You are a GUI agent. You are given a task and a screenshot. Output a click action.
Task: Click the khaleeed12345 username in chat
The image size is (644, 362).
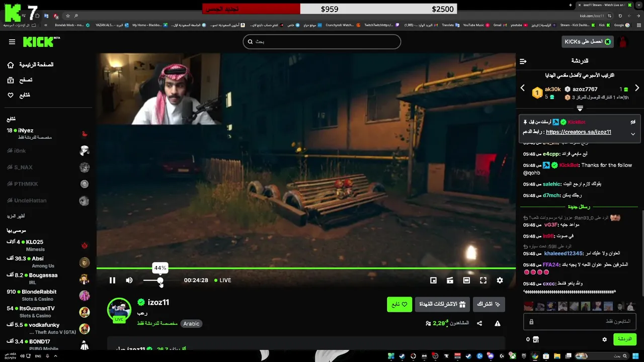(x=563, y=253)
